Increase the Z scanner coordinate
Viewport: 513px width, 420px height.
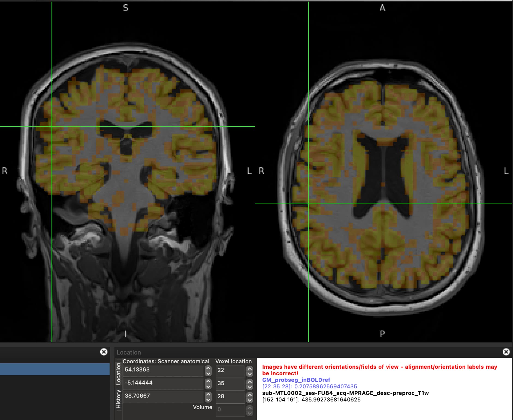click(208, 394)
